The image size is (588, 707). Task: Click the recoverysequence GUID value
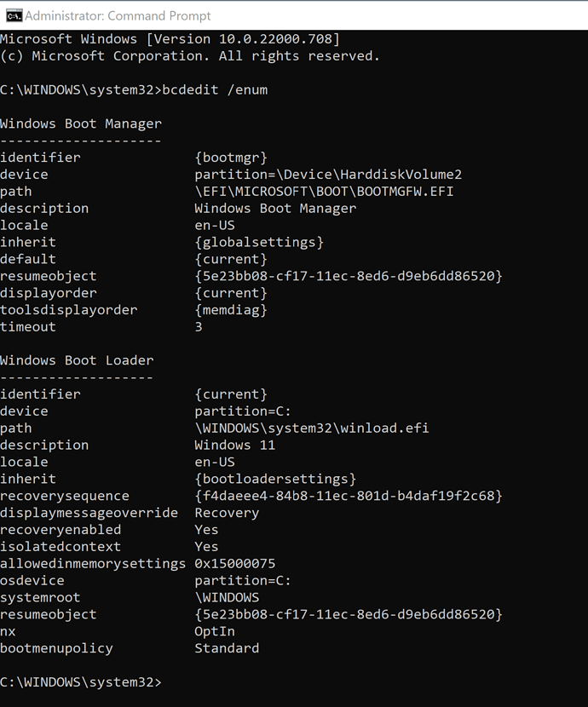(x=349, y=496)
